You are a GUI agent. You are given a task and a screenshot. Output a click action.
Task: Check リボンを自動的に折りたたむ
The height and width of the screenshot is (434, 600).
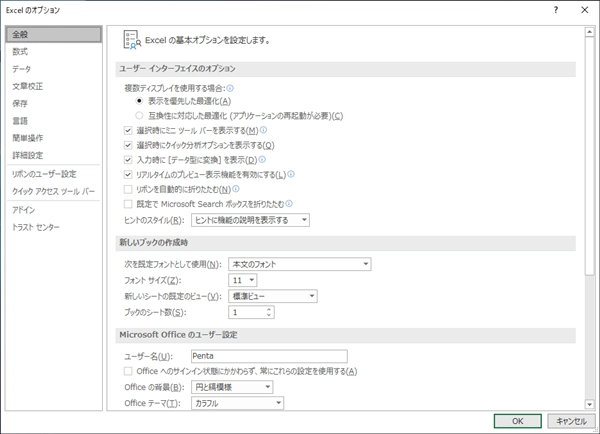pyautogui.click(x=128, y=189)
